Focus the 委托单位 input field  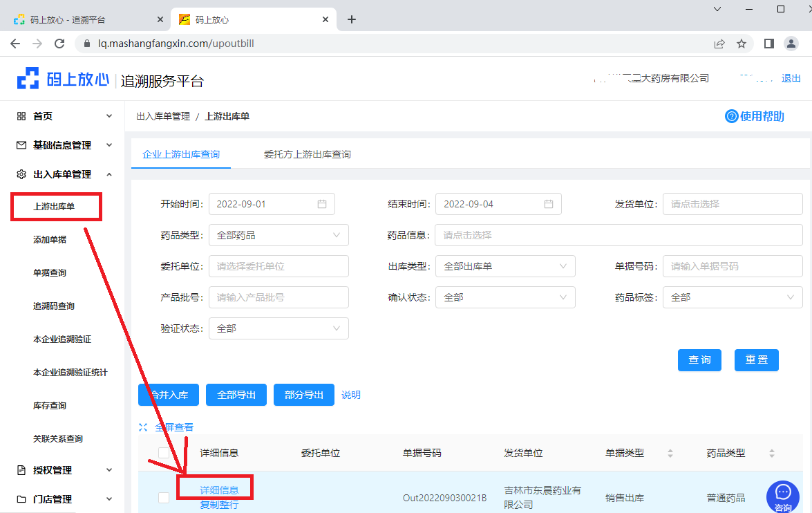point(278,266)
